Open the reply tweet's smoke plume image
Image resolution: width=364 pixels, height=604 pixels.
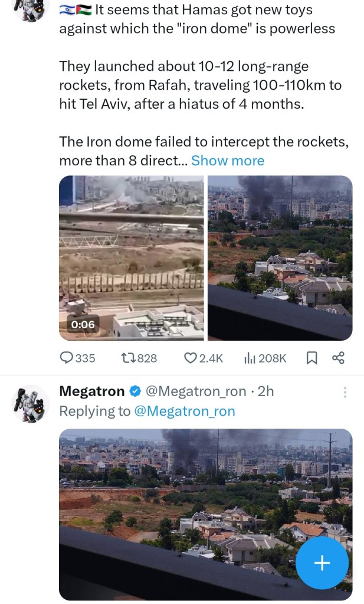[205, 514]
